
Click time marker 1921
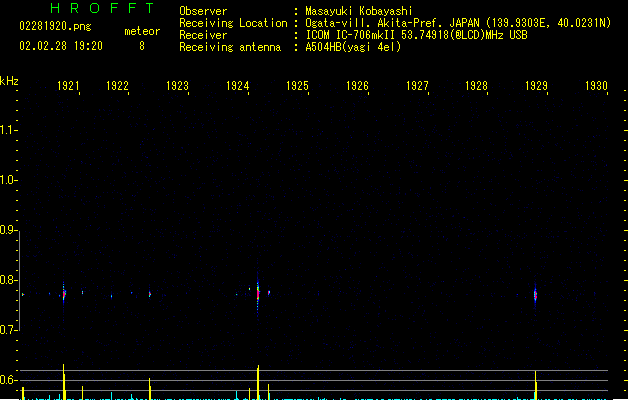pyautogui.click(x=68, y=85)
